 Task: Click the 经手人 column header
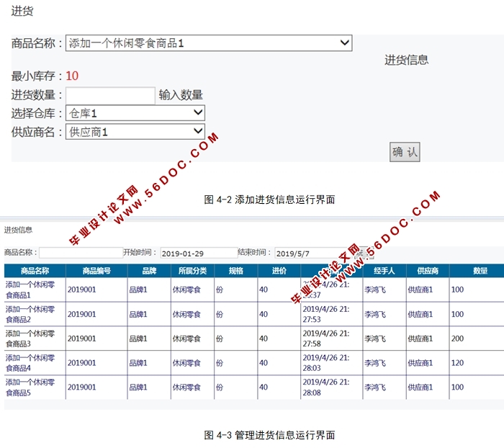point(384,271)
